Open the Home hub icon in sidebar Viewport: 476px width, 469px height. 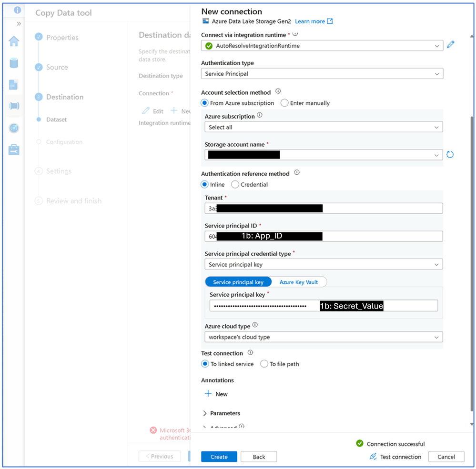(x=14, y=41)
